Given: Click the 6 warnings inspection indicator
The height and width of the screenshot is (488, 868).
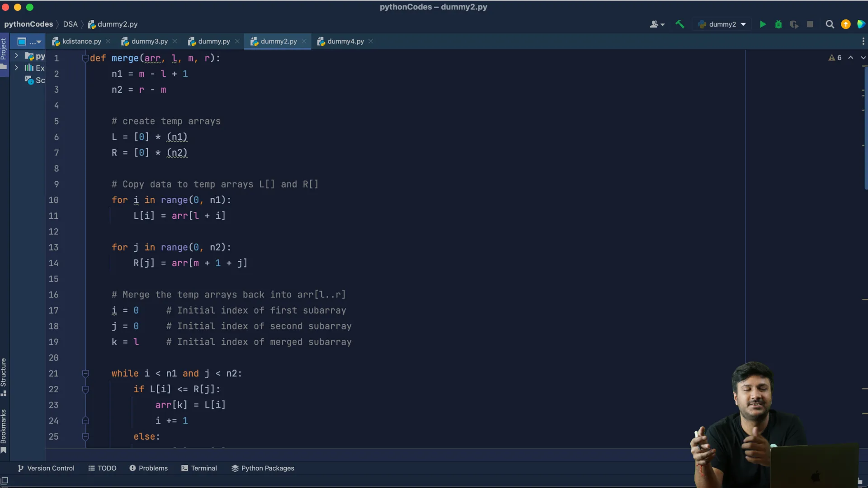Looking at the screenshot, I should click(x=835, y=58).
